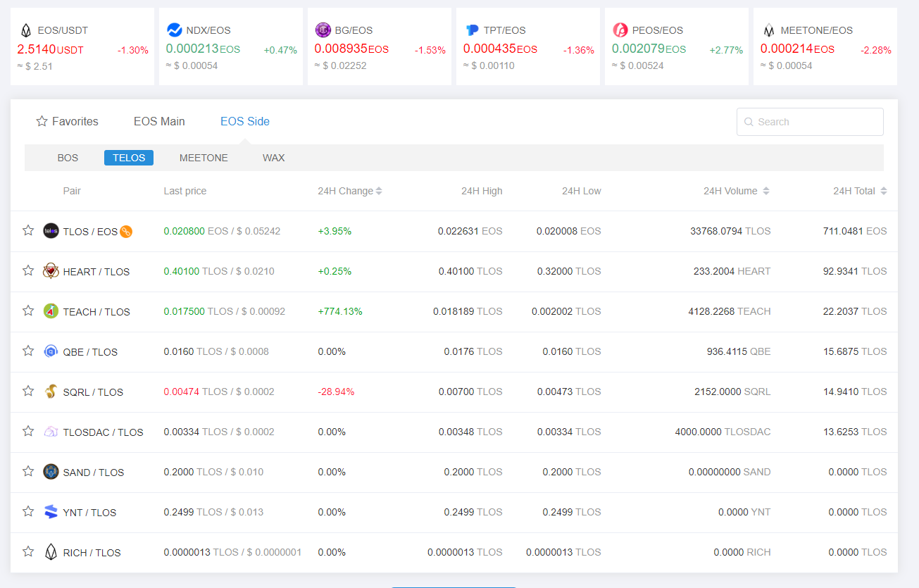This screenshot has height=588, width=919.
Task: Select the BOS side chain filter
Action: (x=68, y=158)
